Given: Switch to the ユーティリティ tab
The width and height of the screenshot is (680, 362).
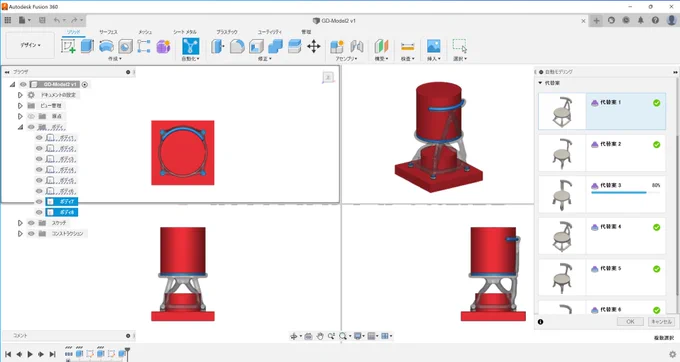Looking at the screenshot, I should point(269,32).
